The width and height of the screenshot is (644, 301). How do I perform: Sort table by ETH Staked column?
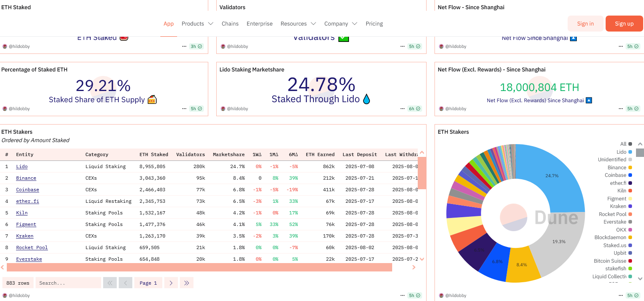(x=154, y=154)
